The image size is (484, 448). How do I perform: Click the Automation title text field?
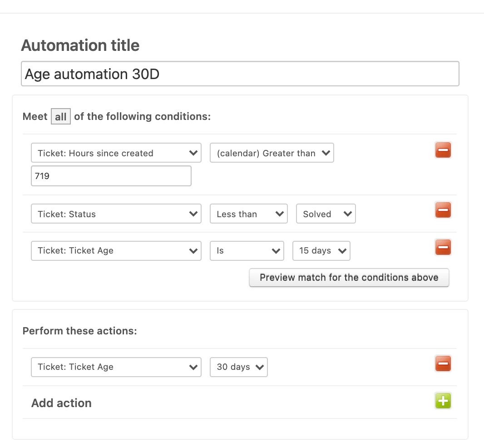click(240, 74)
